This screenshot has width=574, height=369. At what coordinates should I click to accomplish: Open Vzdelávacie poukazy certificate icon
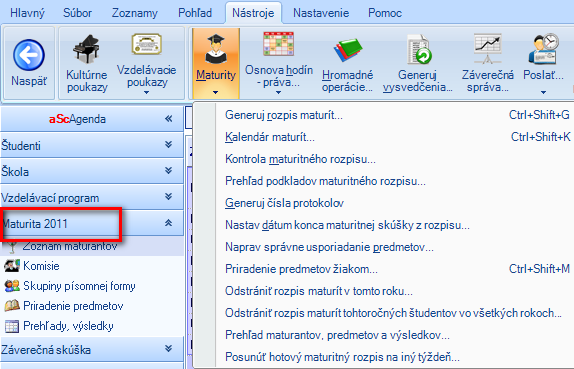pyautogui.click(x=146, y=44)
